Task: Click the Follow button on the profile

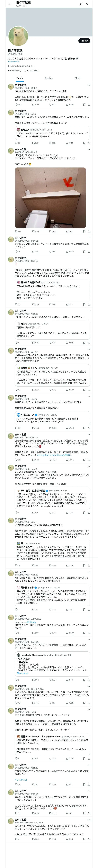Action: click(x=84, y=41)
